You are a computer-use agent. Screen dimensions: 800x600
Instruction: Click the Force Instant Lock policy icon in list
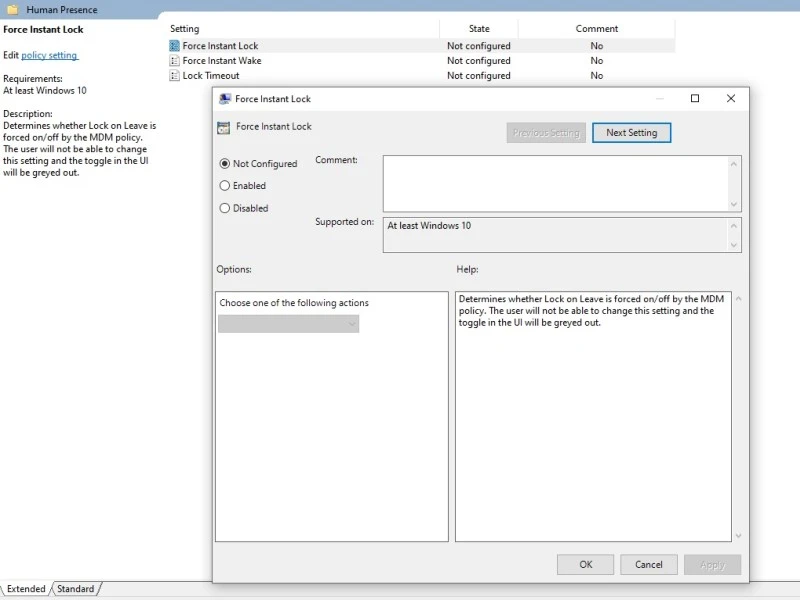(x=175, y=46)
